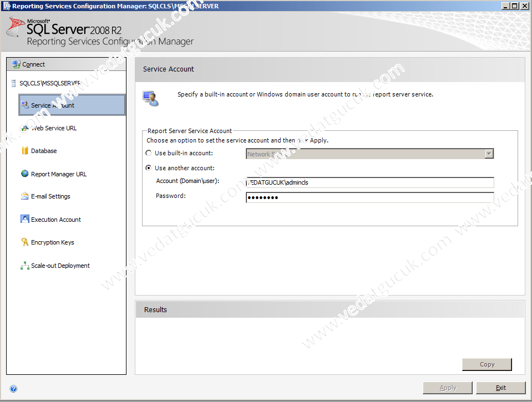532x402 pixels.
Task: Click the SQLCLS\MSSQLSERVER tree item text
Action: [x=50, y=83]
